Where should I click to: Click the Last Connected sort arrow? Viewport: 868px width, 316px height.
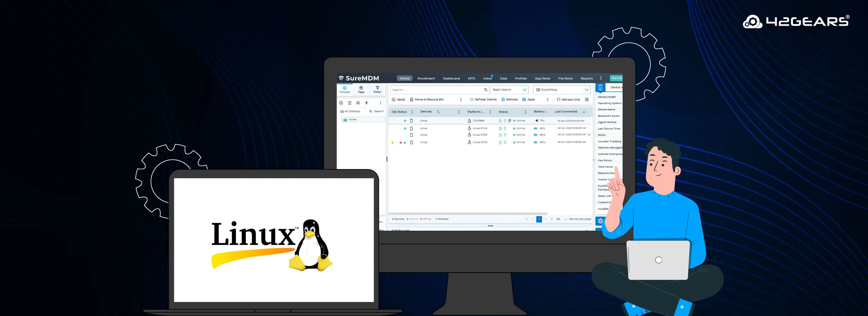[584, 112]
